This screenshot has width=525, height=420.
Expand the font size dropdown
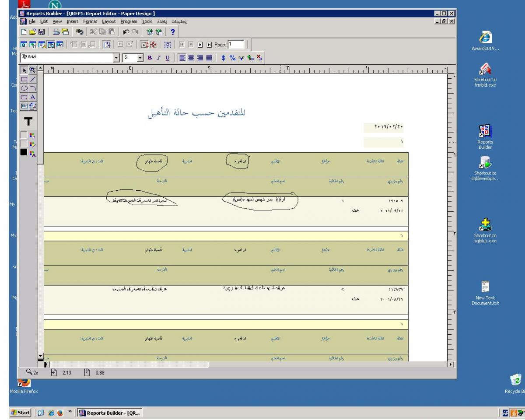140,57
